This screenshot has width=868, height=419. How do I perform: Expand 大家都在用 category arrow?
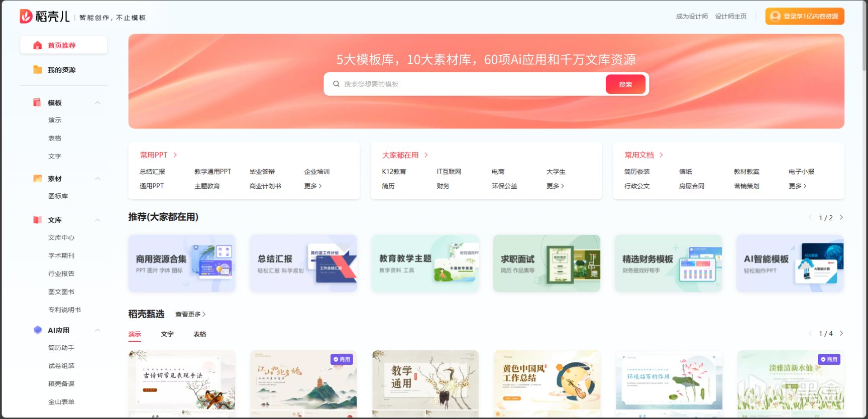pos(426,155)
